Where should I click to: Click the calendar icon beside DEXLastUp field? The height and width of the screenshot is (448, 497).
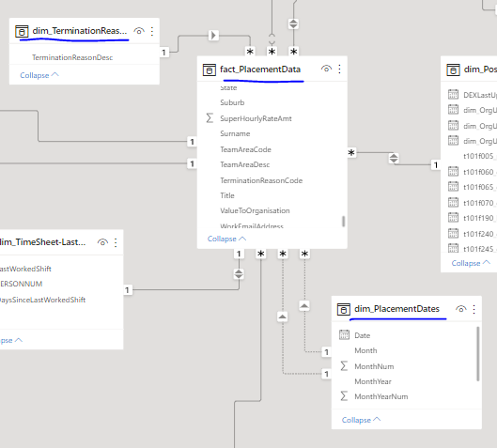[x=453, y=94]
